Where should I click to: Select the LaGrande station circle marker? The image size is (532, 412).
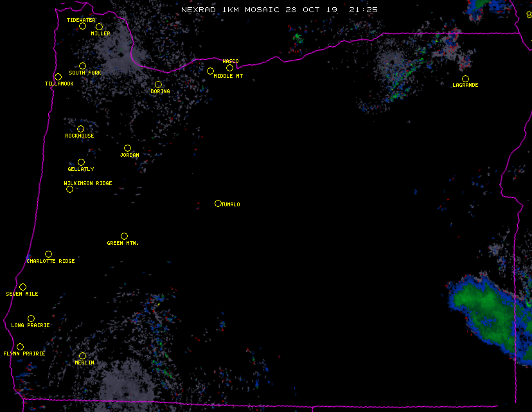pyautogui.click(x=465, y=79)
